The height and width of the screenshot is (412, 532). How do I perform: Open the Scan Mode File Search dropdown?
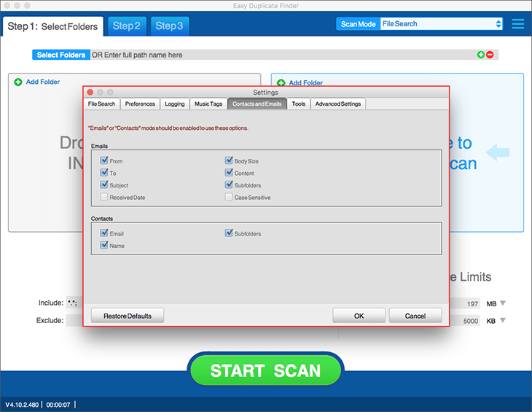point(441,24)
